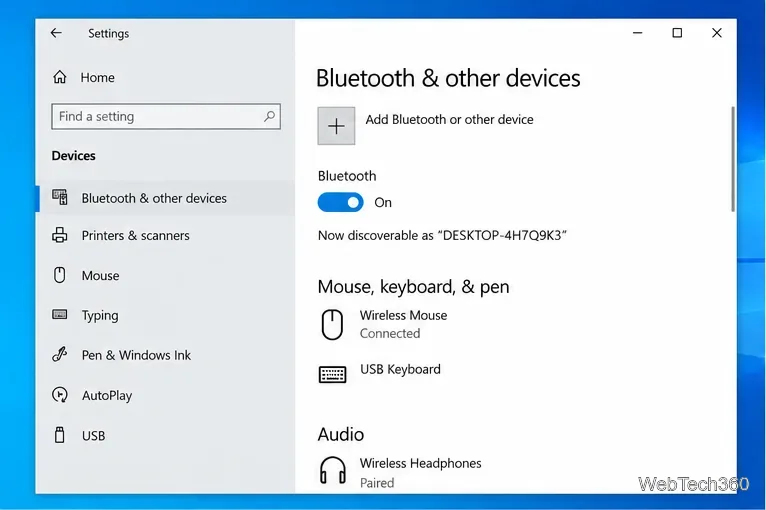Screen dimensions: 766x510
Task: Click the discoverable name DESKTOP-4H7Q9K3 text
Action: point(502,235)
